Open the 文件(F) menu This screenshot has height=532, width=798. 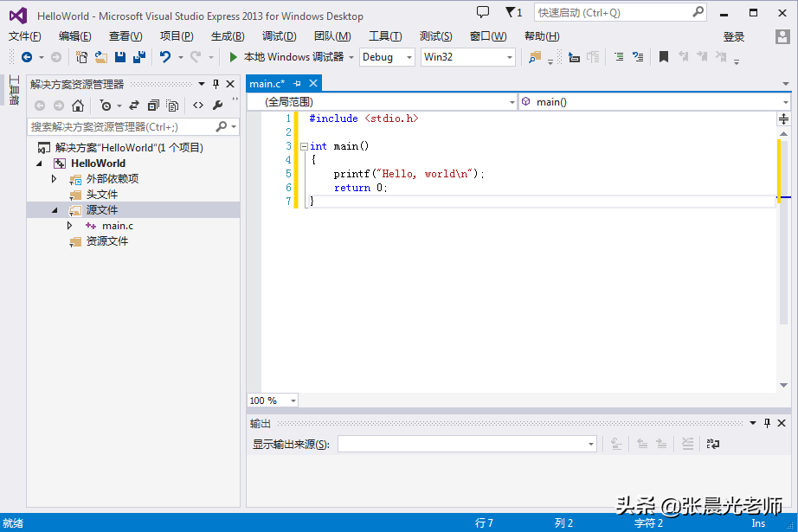click(x=24, y=36)
